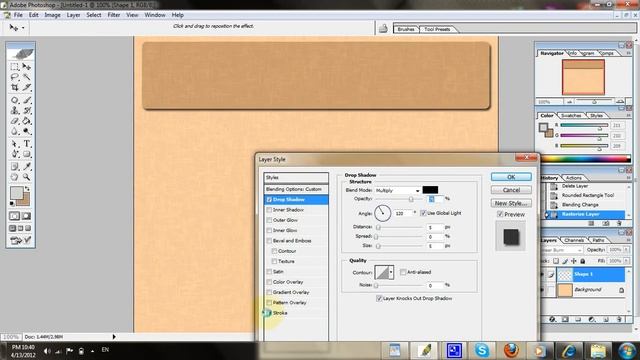
Task: Open the File menu
Action: 18,15
